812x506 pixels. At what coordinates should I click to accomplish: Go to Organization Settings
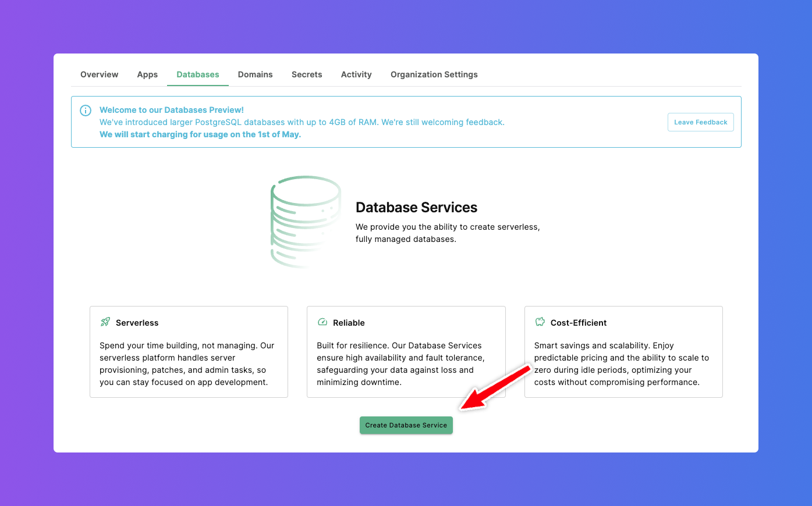(x=434, y=74)
